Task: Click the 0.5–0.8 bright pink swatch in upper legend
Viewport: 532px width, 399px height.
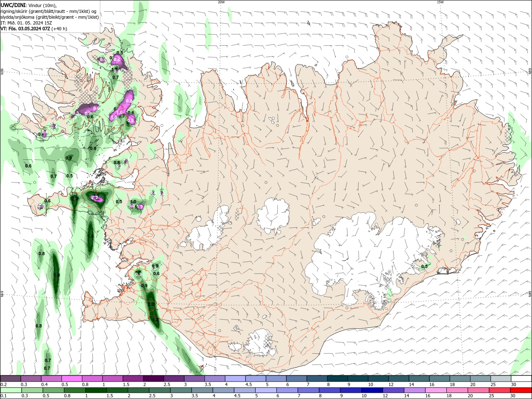Action: [x=71, y=379]
